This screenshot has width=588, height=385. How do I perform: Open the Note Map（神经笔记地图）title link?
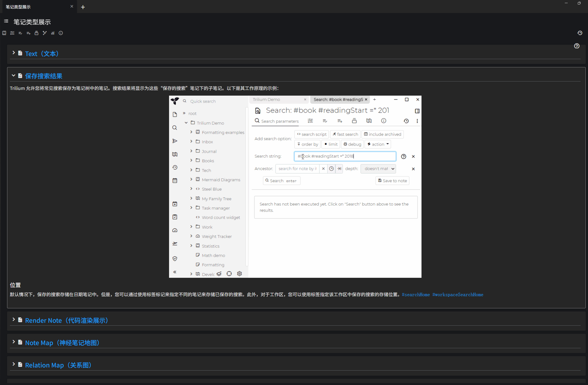click(x=62, y=343)
